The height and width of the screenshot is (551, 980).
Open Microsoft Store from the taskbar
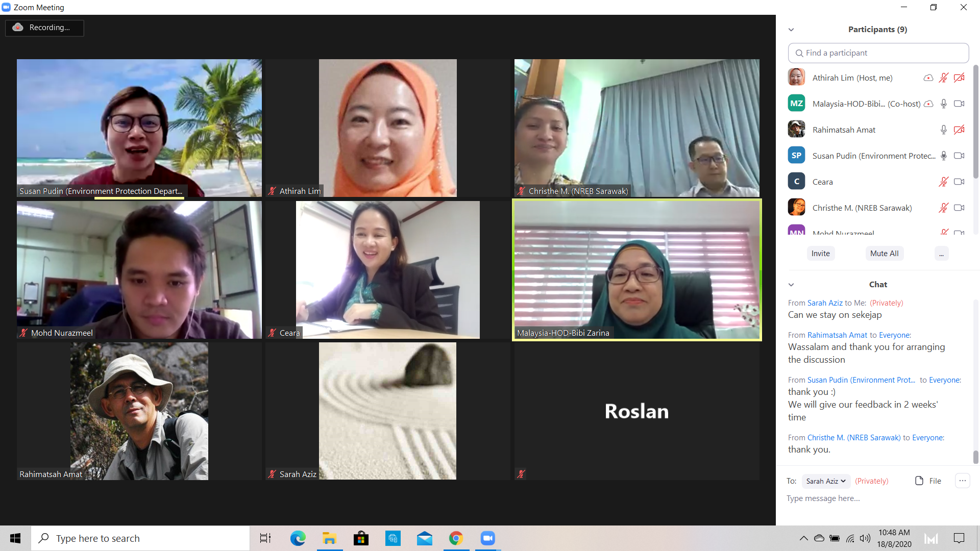(x=361, y=538)
